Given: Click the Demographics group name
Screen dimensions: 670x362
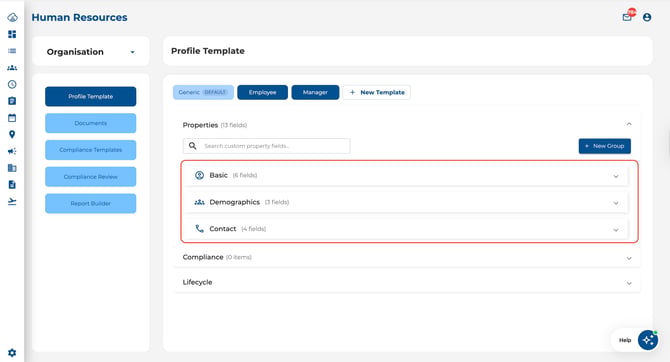Looking at the screenshot, I should coord(235,202).
